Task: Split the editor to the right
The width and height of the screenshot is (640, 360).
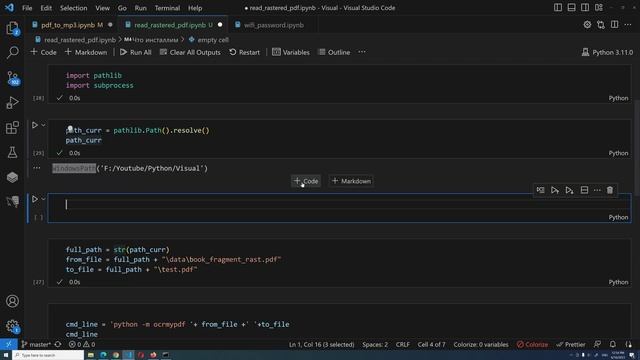Action: (614, 25)
